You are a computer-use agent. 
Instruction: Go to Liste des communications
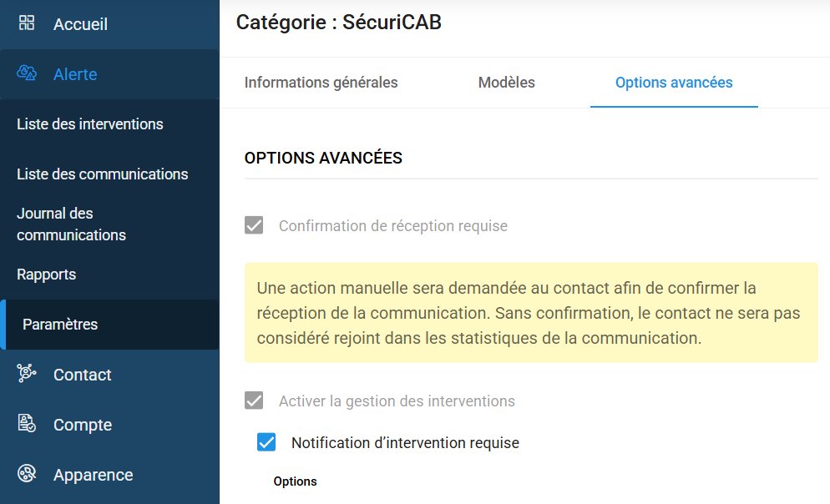pyautogui.click(x=102, y=174)
